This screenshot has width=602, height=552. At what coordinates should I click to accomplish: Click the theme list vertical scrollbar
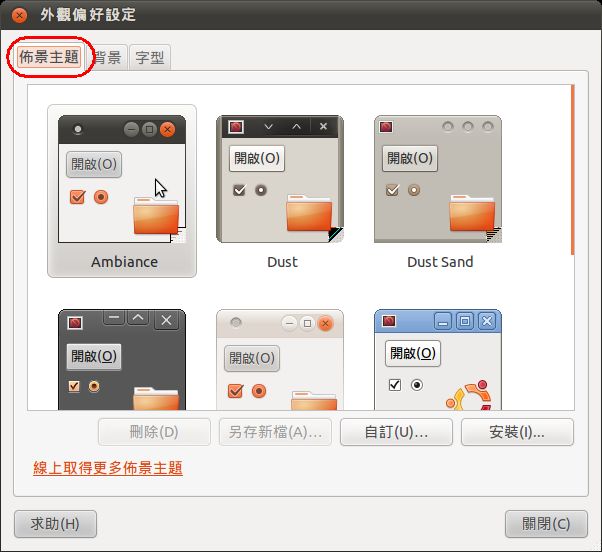point(572,170)
